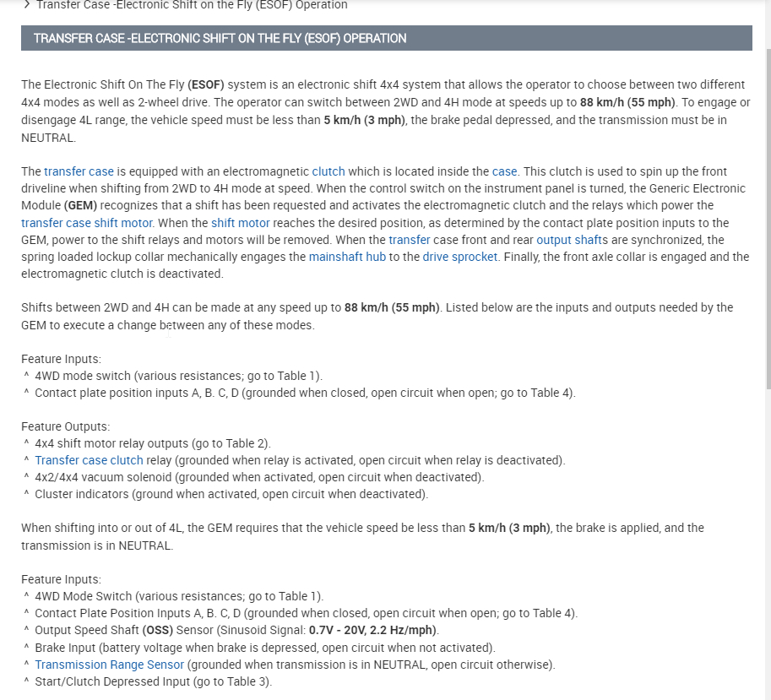Viewport: 771px width, 700px height.
Task: Follow the 'case' link after 'inside the'
Action: 504,171
